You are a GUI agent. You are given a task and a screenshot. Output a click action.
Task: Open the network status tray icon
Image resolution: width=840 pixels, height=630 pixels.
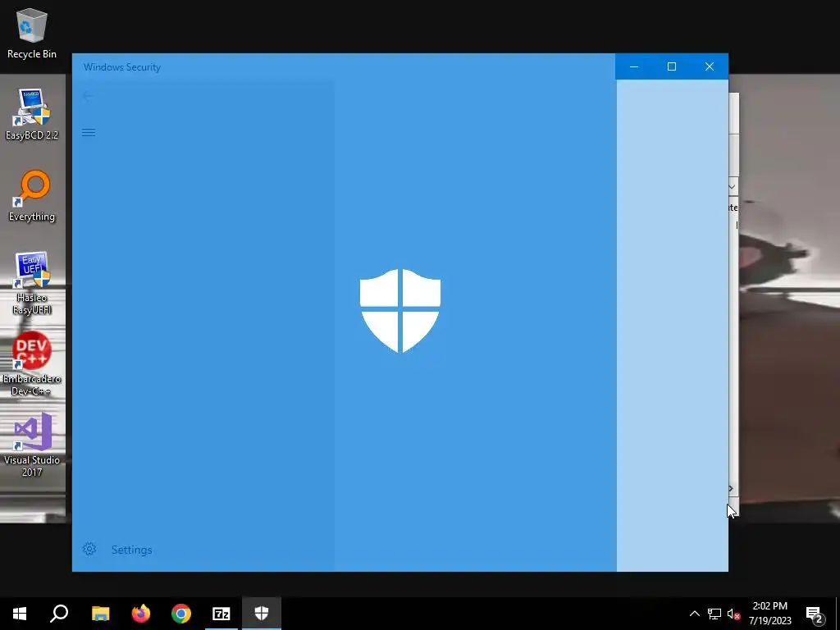pos(714,614)
